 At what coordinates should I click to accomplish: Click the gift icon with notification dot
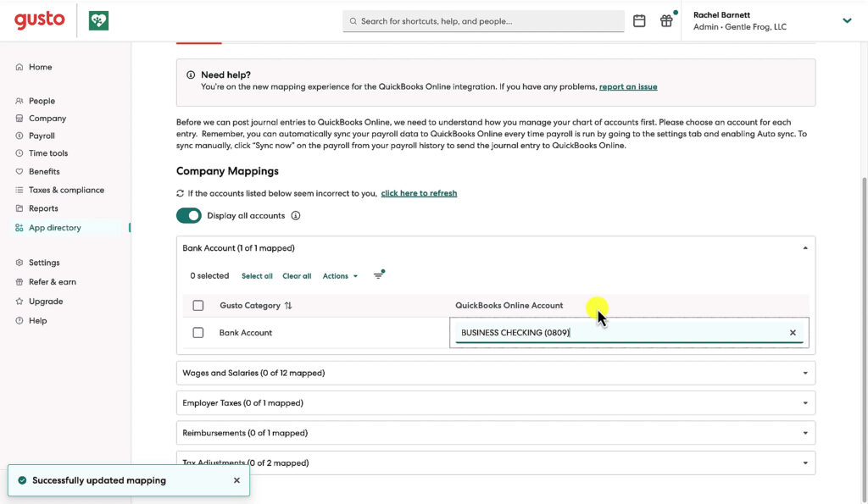tap(666, 20)
